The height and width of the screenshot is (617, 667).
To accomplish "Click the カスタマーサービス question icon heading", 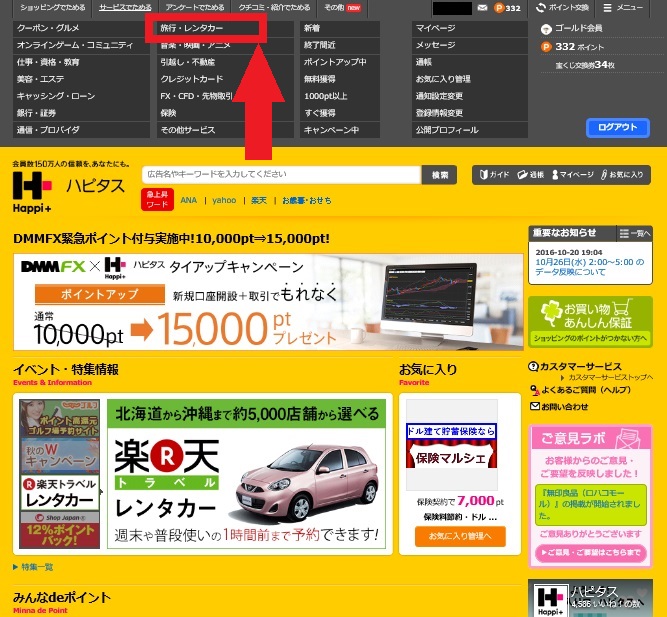I will pos(575,366).
